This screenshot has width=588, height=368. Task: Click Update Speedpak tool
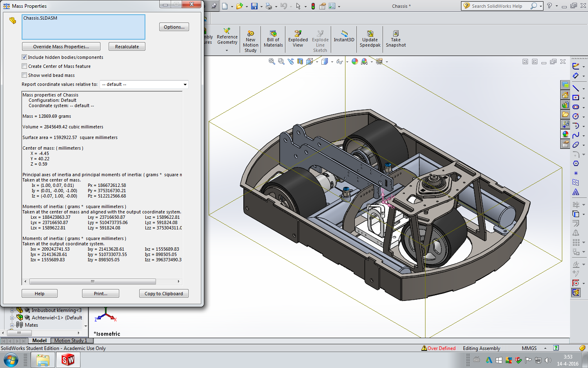tap(370, 39)
